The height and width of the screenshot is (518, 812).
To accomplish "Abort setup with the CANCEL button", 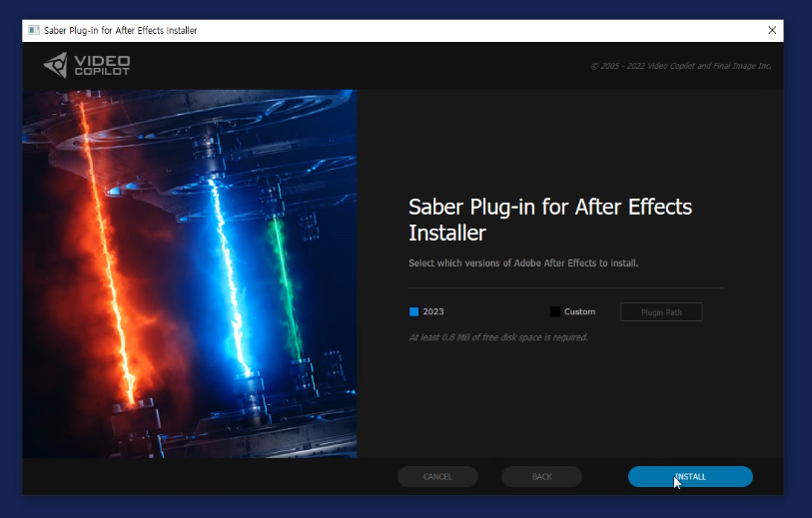I will click(x=437, y=477).
